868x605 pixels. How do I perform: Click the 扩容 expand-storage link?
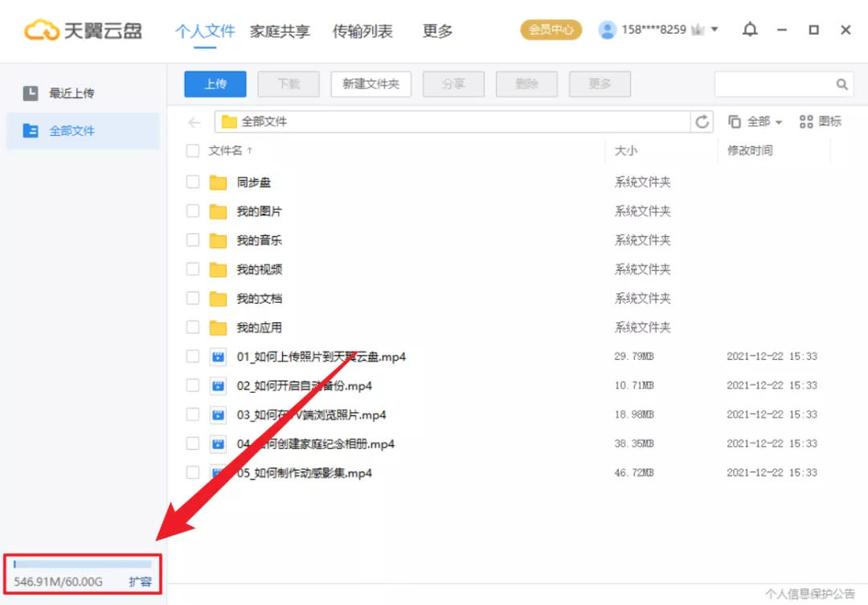(142, 581)
